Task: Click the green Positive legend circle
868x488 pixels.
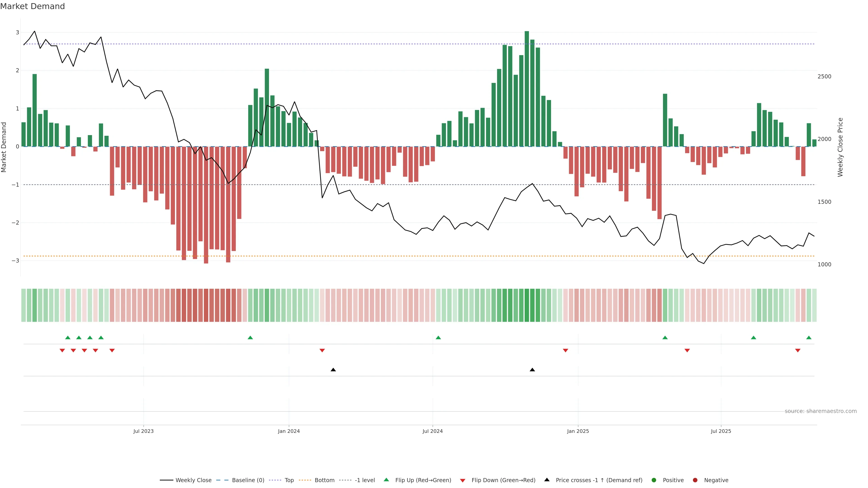Action: 654,480
